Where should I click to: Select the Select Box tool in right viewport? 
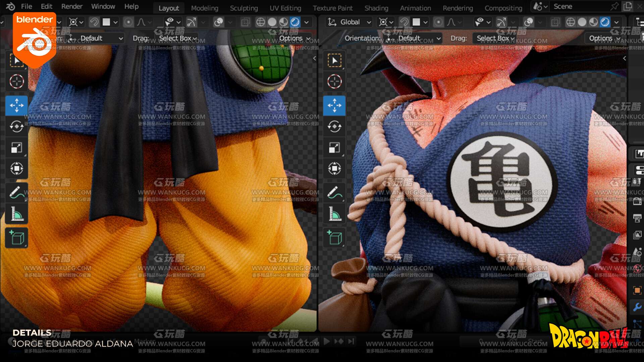click(x=334, y=60)
